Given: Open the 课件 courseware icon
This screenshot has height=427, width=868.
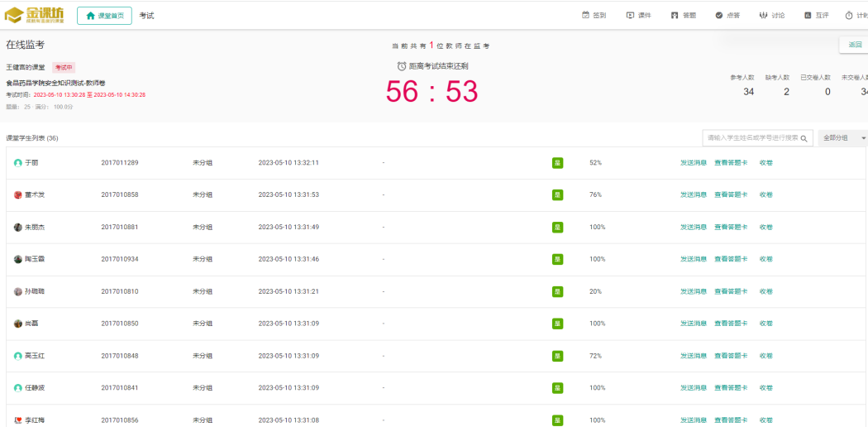Looking at the screenshot, I should 630,16.
